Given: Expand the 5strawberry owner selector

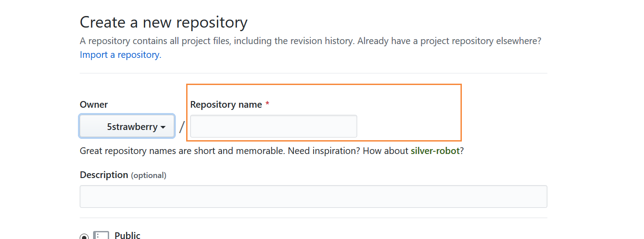Looking at the screenshot, I should click(x=127, y=126).
